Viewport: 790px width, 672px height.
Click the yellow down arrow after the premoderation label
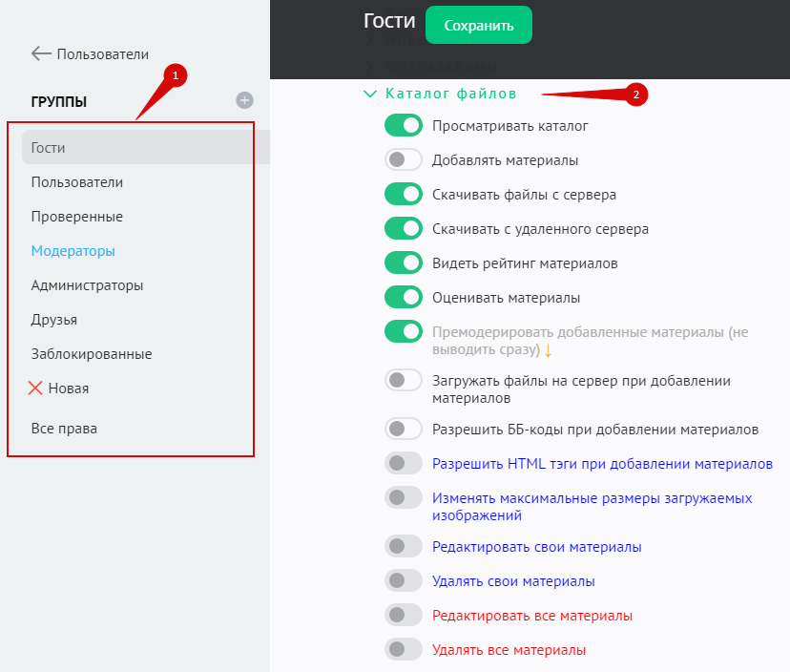pos(549,350)
